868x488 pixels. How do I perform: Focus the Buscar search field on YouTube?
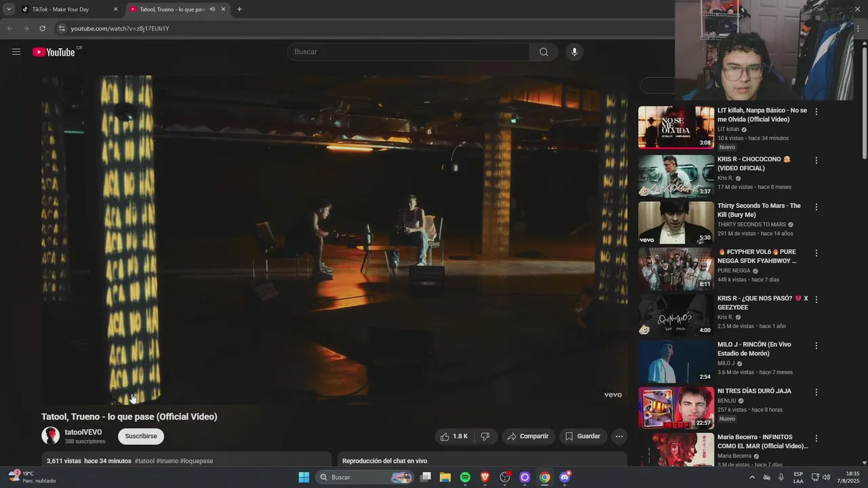409,52
